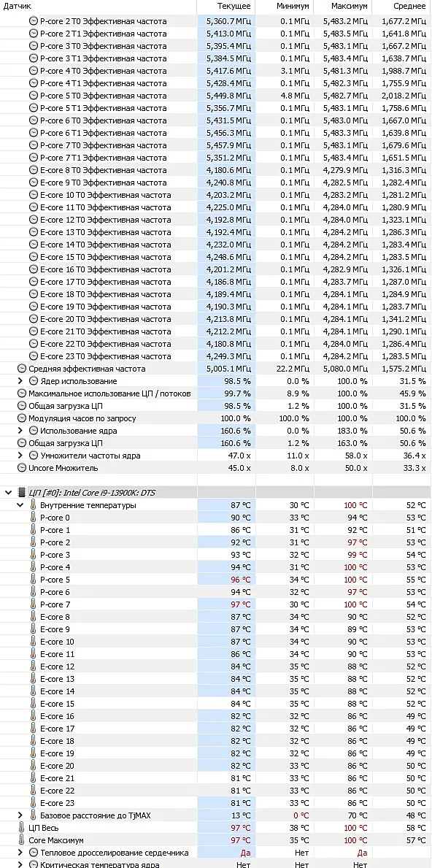The width and height of the screenshot is (432, 868).
Task: Collapse the ЦП [#0] Intel Core i9-13900K section
Action: click(8, 492)
